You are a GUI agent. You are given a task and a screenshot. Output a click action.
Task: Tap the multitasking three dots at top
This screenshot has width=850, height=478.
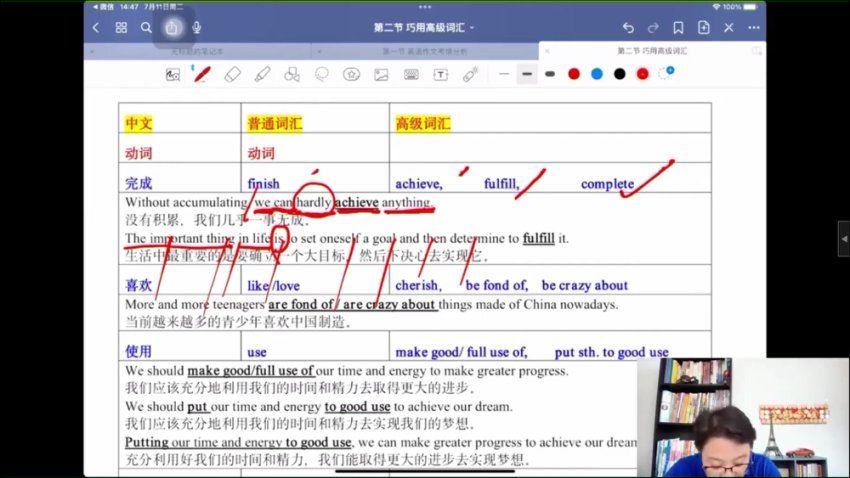point(425,7)
